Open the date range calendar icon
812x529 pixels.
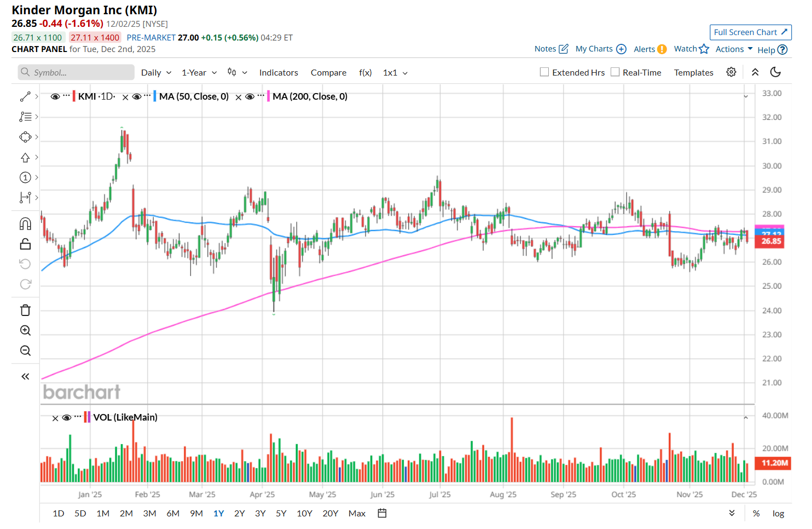382,514
